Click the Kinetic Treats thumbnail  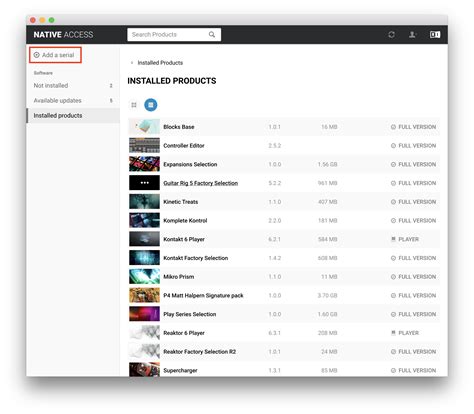(144, 201)
